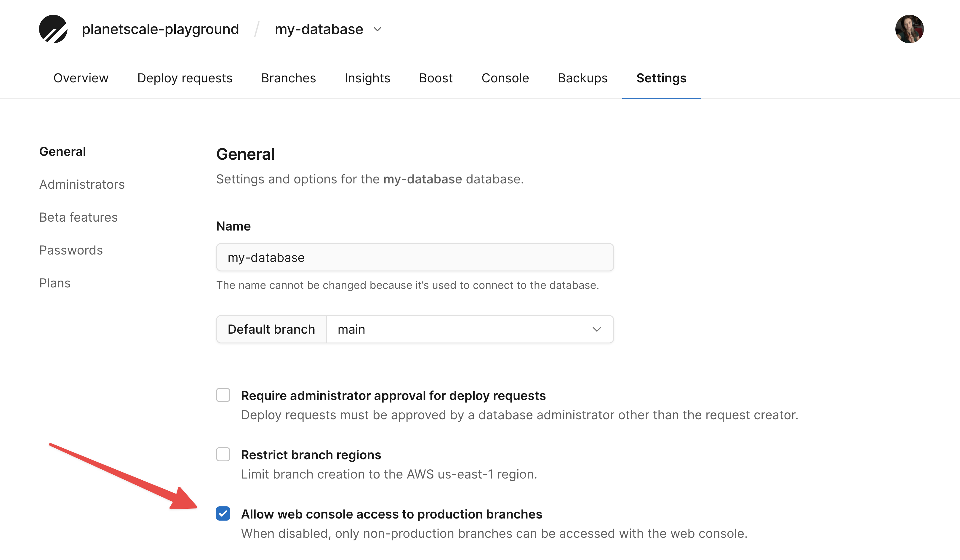This screenshot has width=960, height=560.
Task: Click the Name input field with my-database
Action: (x=415, y=257)
